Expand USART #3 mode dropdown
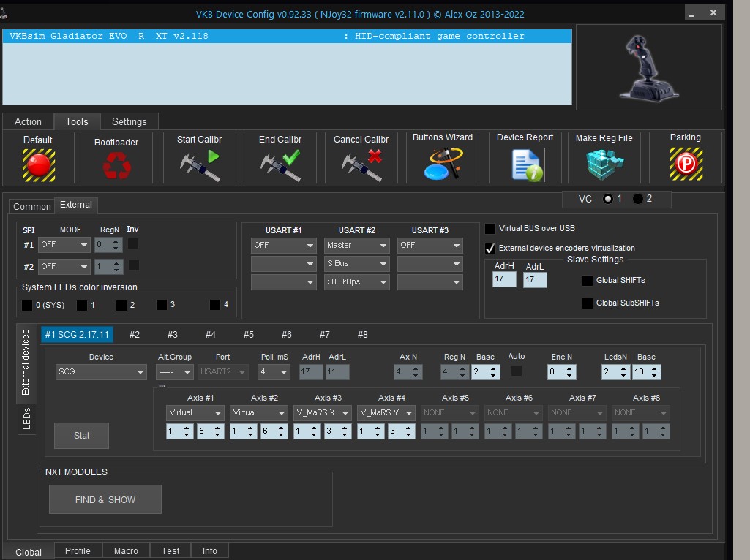The width and height of the screenshot is (750, 560). [430, 245]
